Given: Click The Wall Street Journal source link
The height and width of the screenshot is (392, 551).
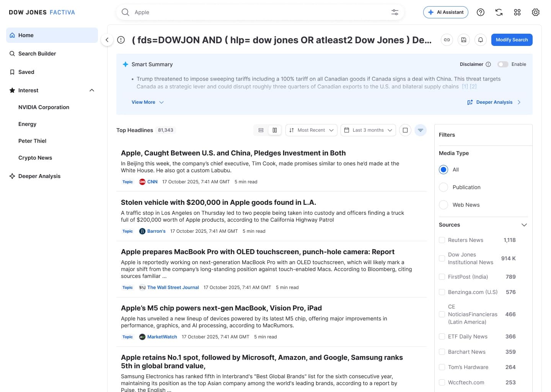Looking at the screenshot, I should pyautogui.click(x=173, y=287).
